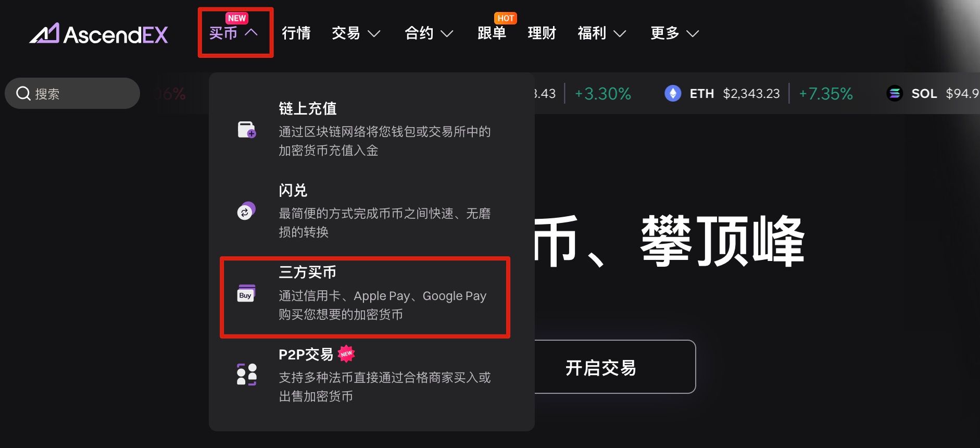Open the 理财 menu item
The height and width of the screenshot is (448, 980).
[542, 33]
